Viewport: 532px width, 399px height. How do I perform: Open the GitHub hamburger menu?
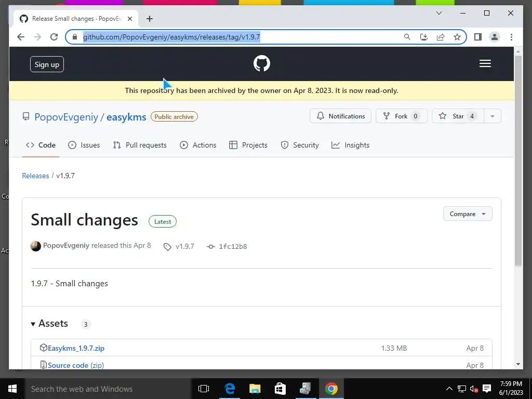(485, 63)
